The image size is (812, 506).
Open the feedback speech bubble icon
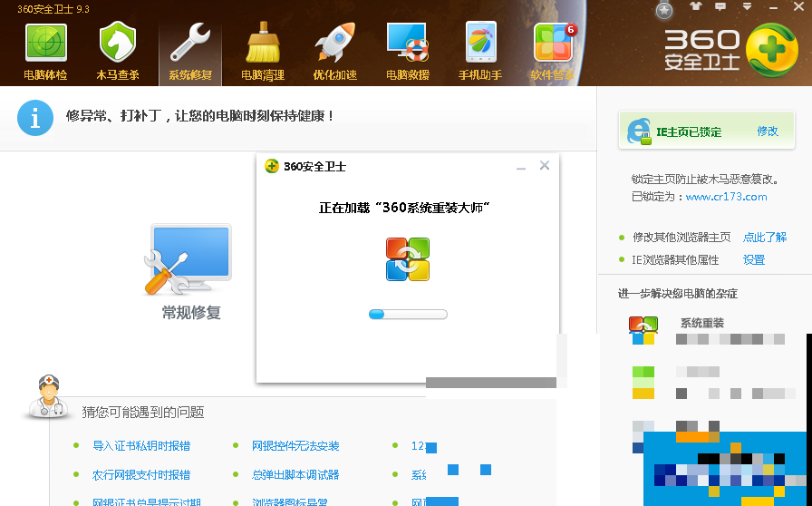tap(720, 6)
